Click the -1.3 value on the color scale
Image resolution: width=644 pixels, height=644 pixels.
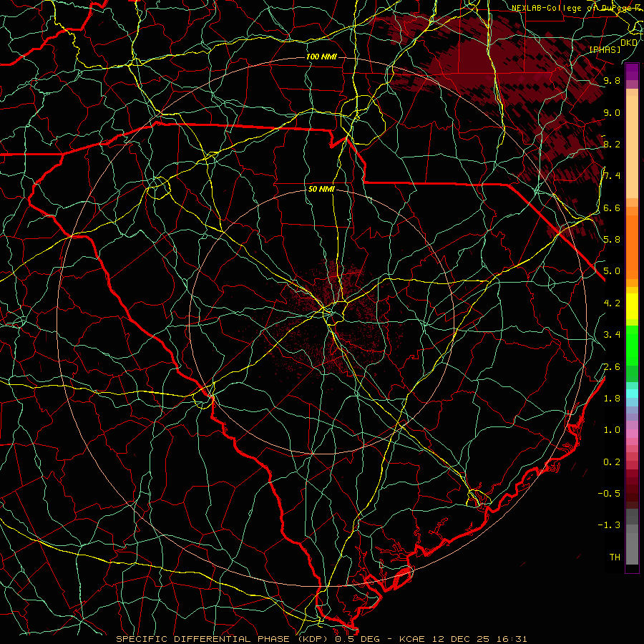(609, 526)
